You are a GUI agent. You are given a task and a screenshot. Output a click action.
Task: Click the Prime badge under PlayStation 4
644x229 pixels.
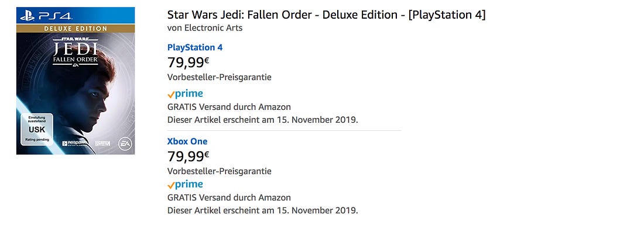coord(185,94)
